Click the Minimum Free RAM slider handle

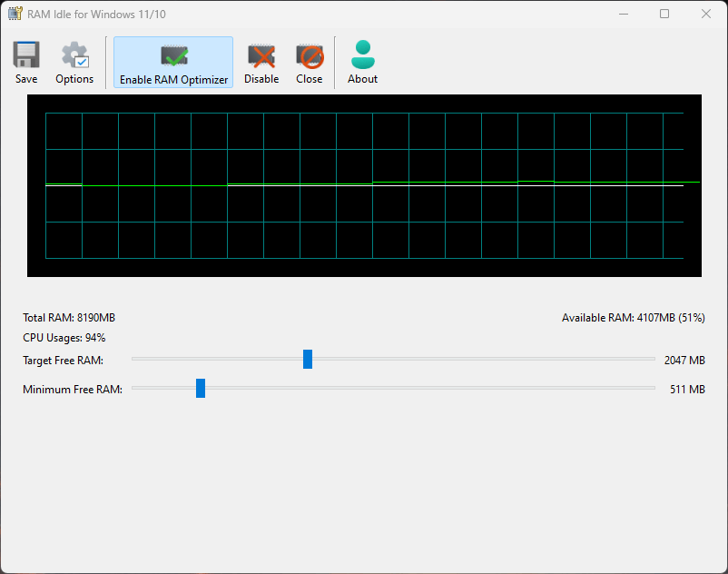click(200, 389)
